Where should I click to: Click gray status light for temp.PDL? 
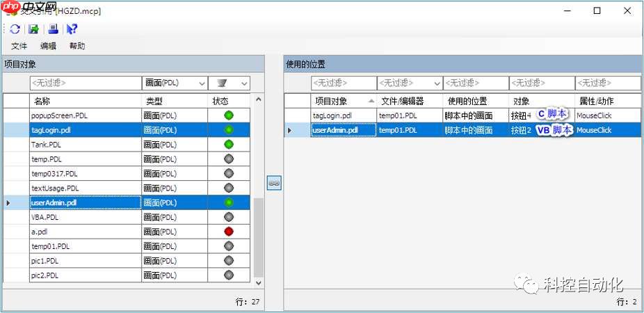coord(229,159)
